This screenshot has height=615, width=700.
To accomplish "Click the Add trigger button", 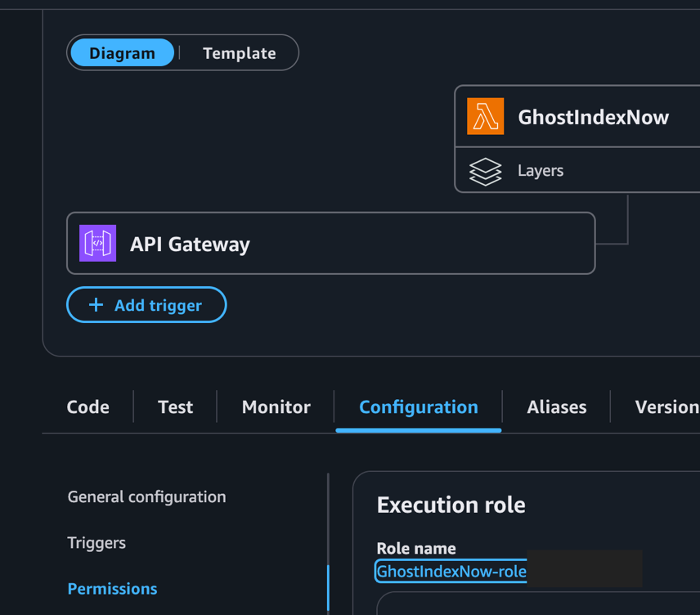I will tap(146, 305).
